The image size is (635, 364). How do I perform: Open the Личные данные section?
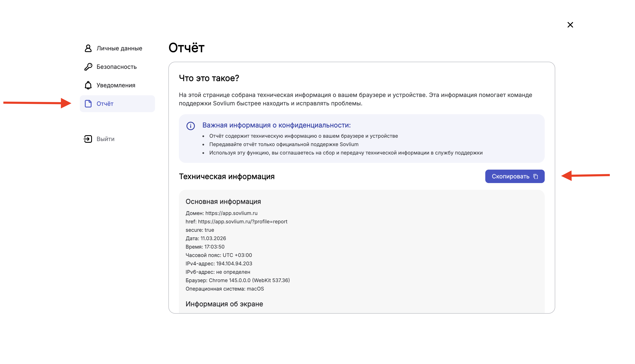pyautogui.click(x=119, y=48)
